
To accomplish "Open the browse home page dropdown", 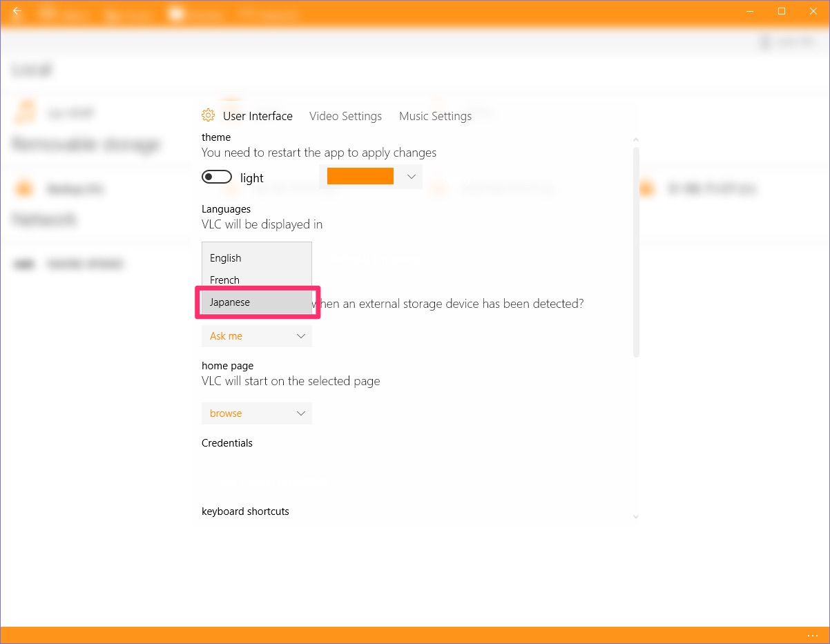I will click(x=257, y=413).
